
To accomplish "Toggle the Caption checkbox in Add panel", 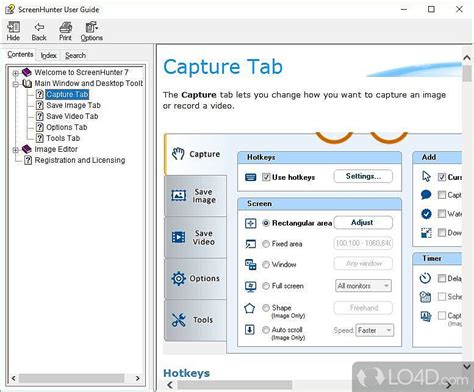I will [x=442, y=195].
